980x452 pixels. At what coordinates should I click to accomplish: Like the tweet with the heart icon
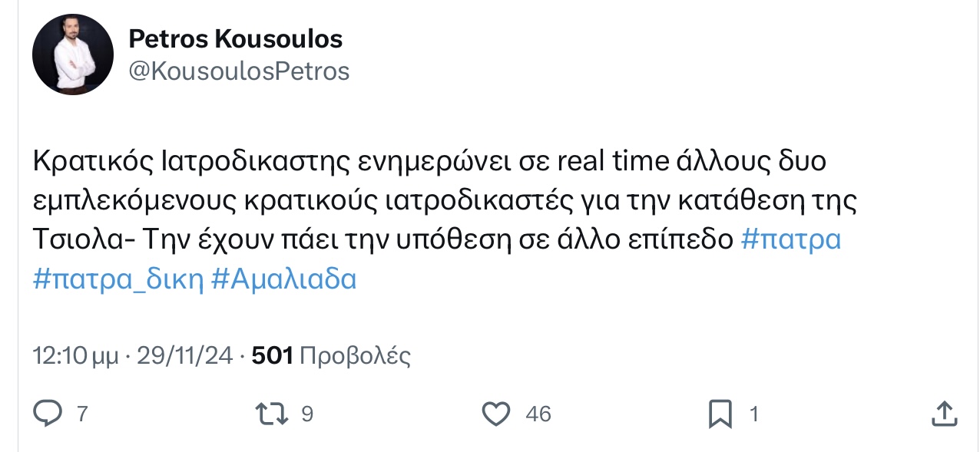(x=496, y=414)
